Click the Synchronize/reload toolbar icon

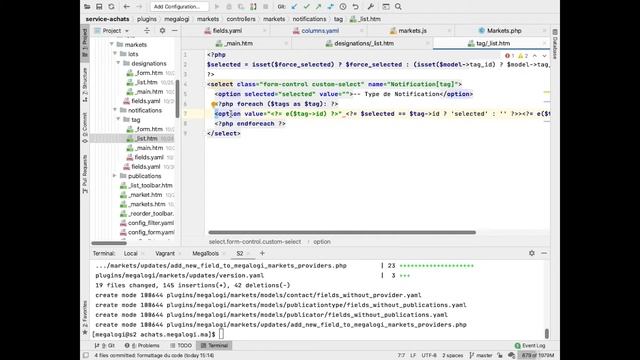(x=111, y=7)
